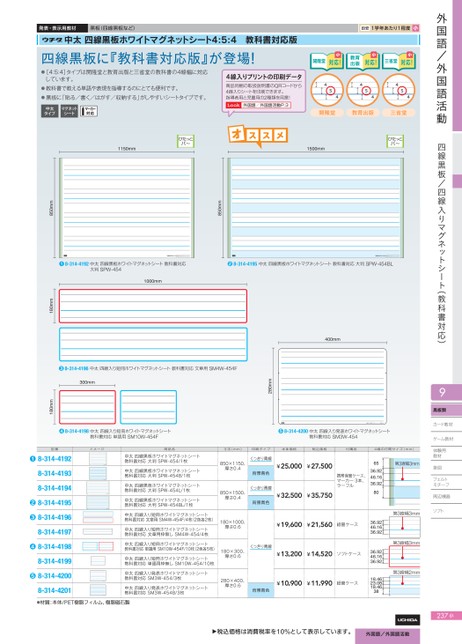Click the 教育出版 textbook-compatible book icon

362,62
